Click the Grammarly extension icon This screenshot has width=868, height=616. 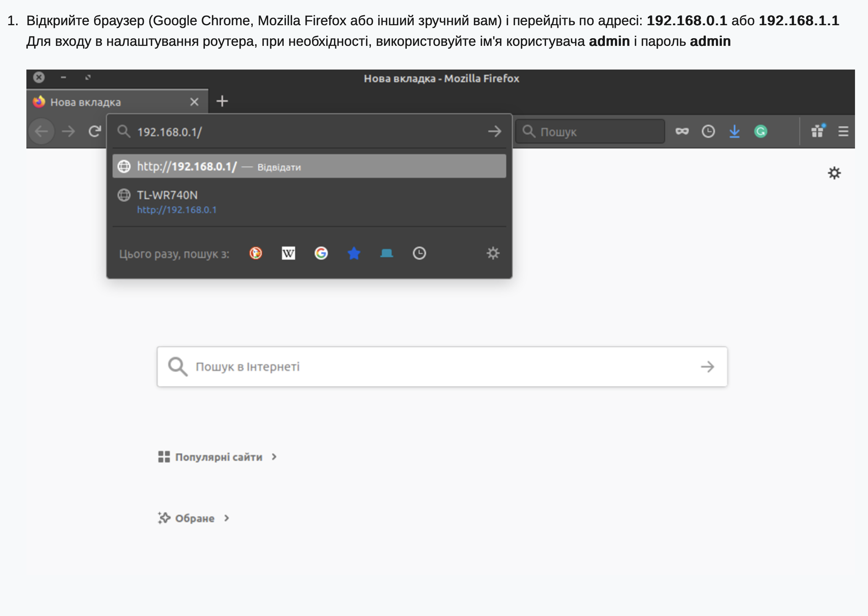point(761,131)
